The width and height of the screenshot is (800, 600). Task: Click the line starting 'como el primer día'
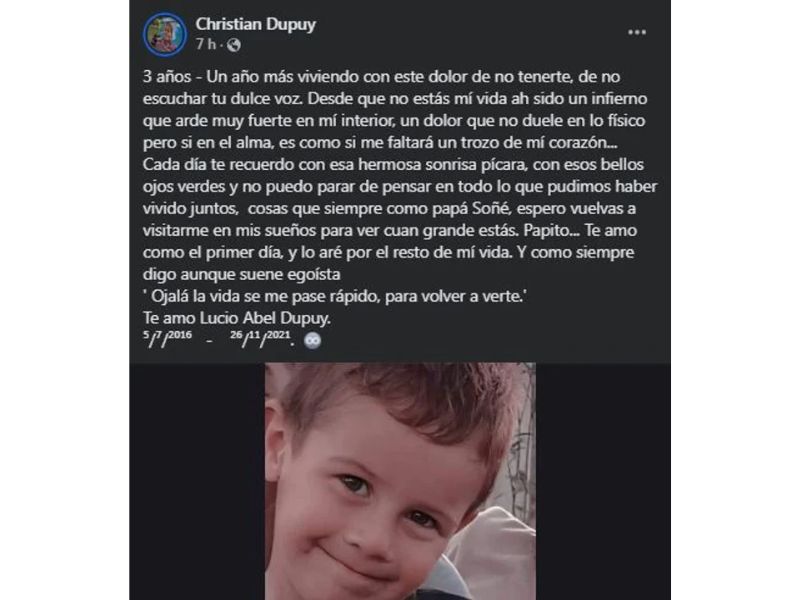(x=388, y=252)
